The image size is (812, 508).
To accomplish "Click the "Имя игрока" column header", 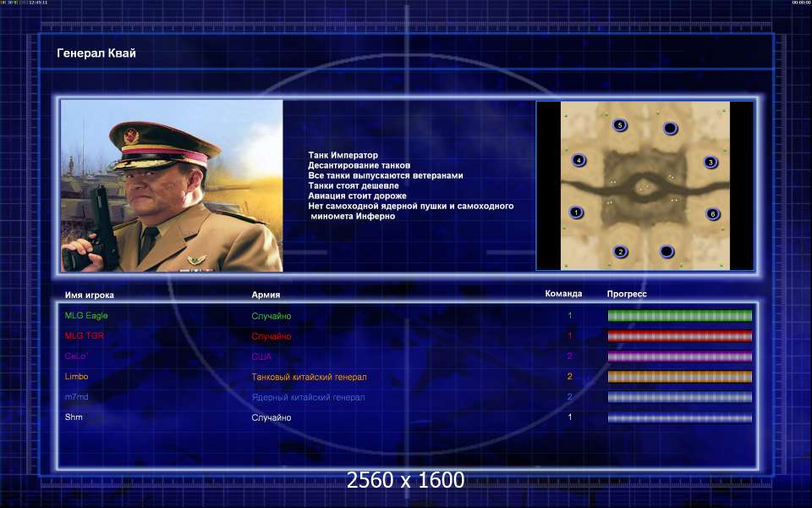I will [90, 295].
